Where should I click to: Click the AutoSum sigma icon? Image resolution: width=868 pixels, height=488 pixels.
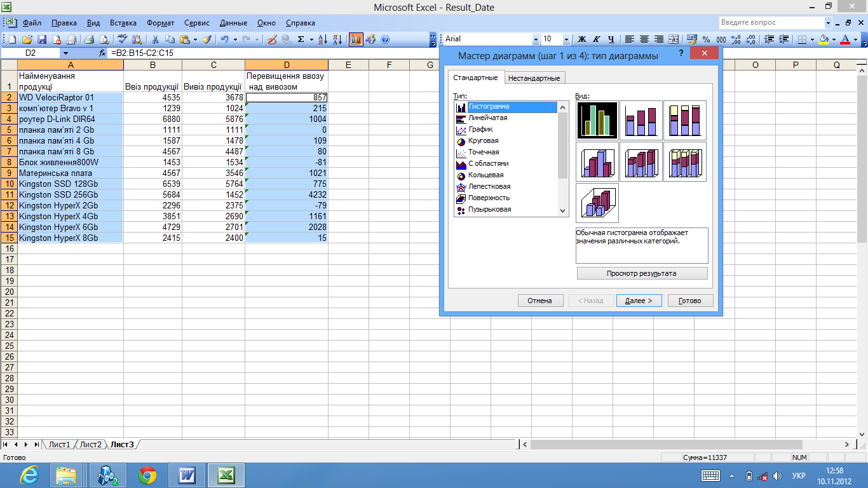(301, 39)
